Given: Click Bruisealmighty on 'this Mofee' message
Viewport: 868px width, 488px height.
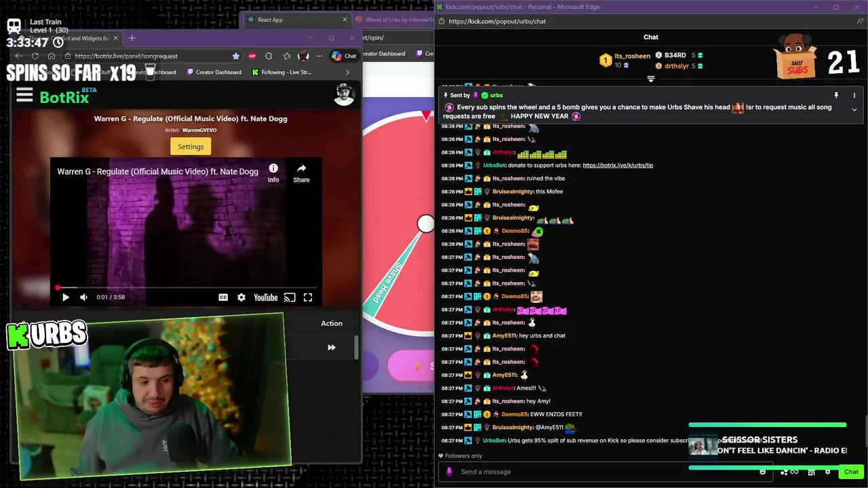Looking at the screenshot, I should point(513,192).
